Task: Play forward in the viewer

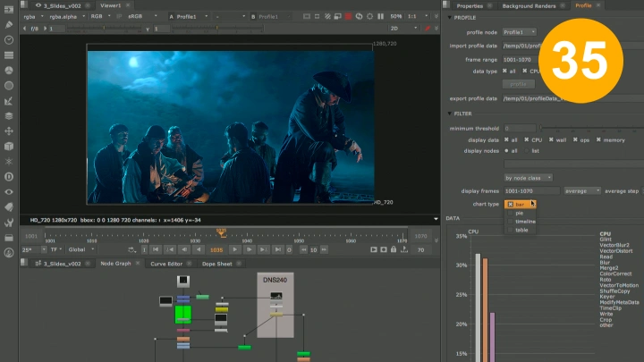Action: coord(234,249)
